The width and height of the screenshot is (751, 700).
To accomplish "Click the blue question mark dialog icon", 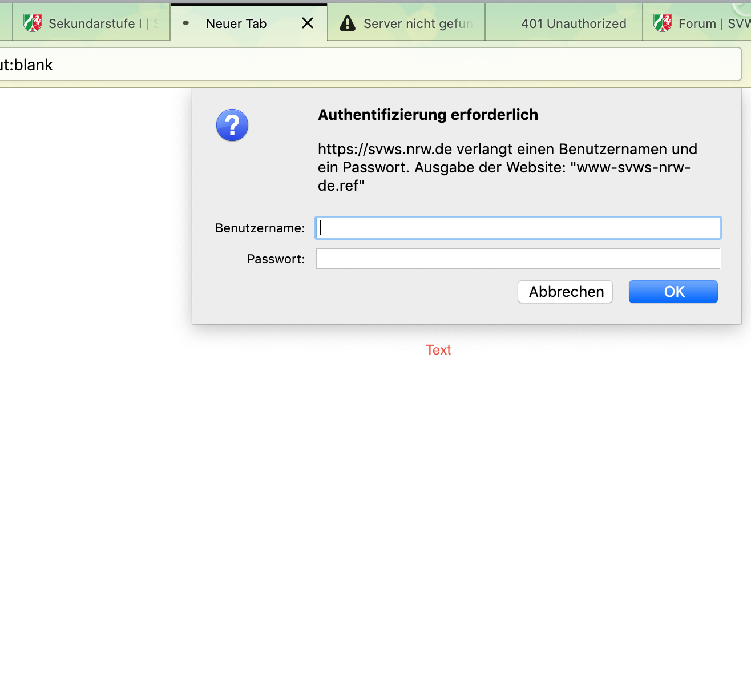I will coord(232,125).
